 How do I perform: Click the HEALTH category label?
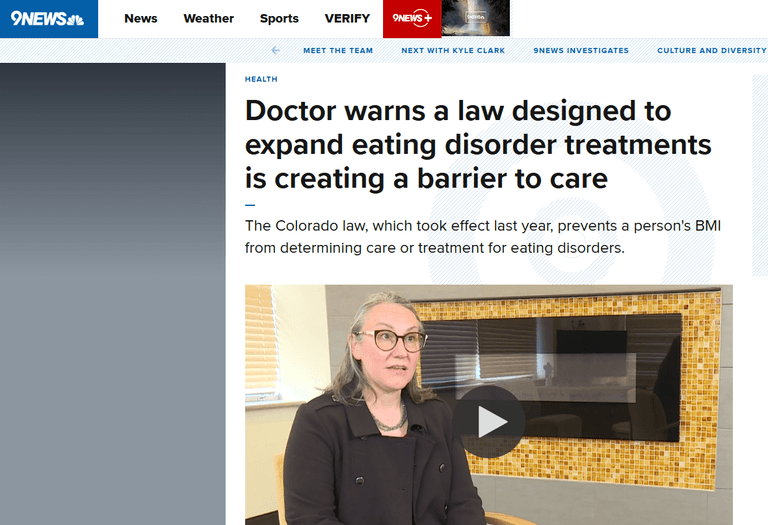pos(261,79)
